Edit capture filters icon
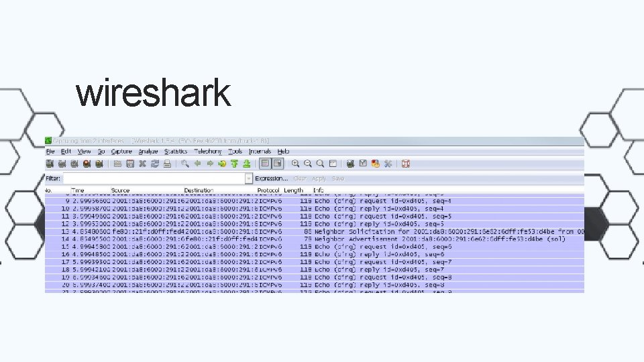This screenshot has width=644, height=362. [350, 164]
